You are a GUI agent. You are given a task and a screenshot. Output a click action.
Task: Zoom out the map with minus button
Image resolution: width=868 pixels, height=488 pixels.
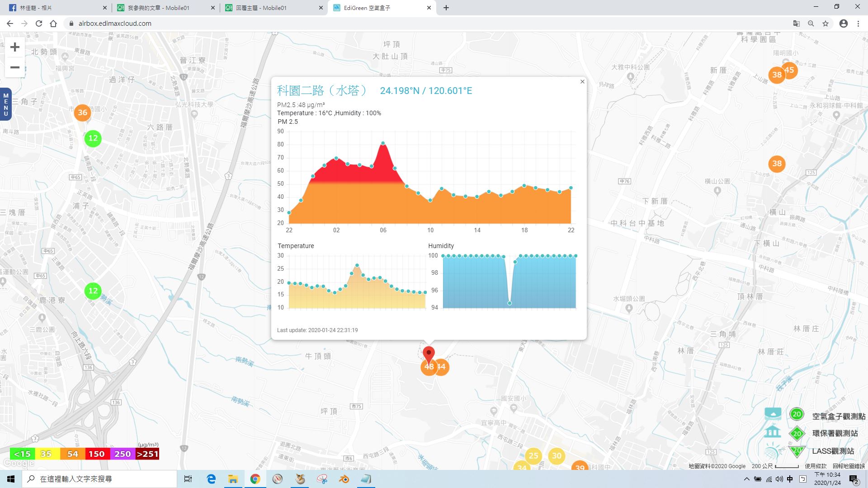coord(15,67)
